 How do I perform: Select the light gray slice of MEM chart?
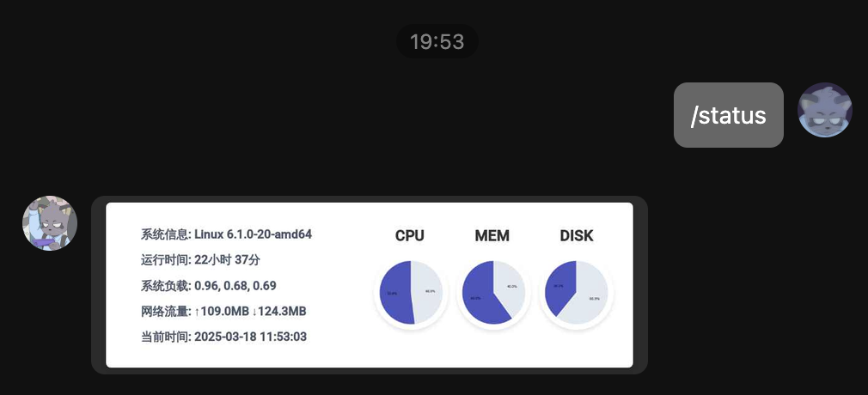510,285
